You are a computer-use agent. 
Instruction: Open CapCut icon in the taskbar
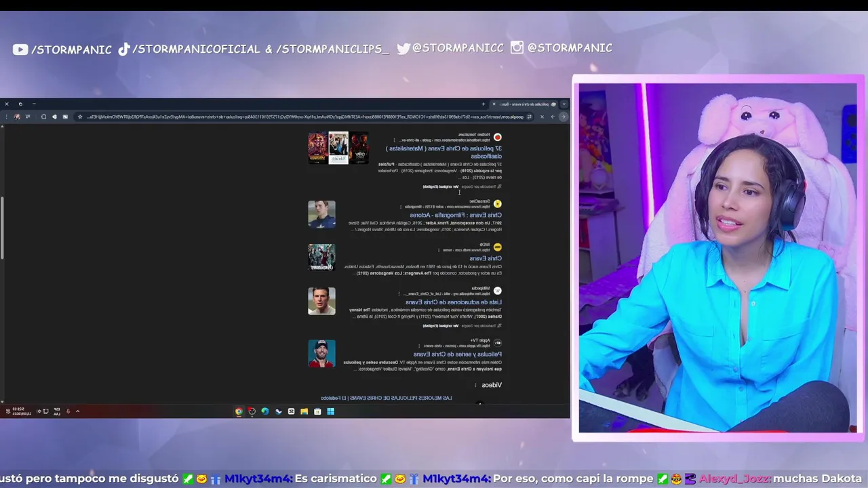pos(292,411)
